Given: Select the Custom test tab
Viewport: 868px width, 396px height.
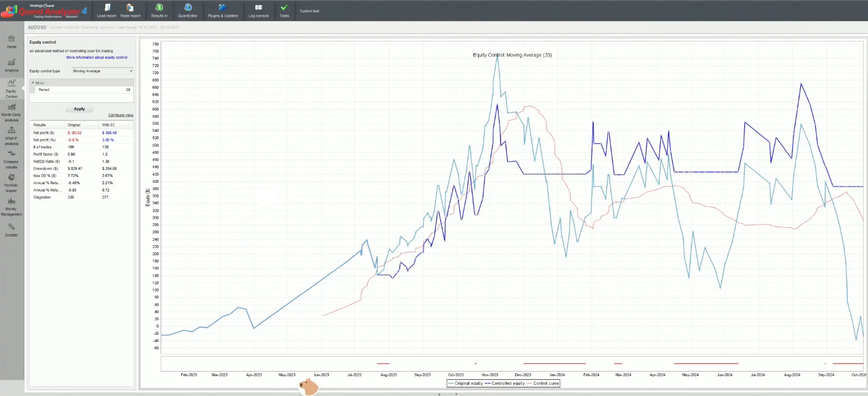Looking at the screenshot, I should (x=309, y=11).
